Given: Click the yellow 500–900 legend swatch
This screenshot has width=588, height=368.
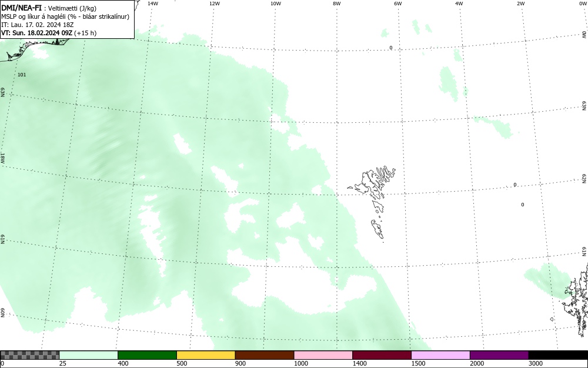Looking at the screenshot, I should 206,355.
